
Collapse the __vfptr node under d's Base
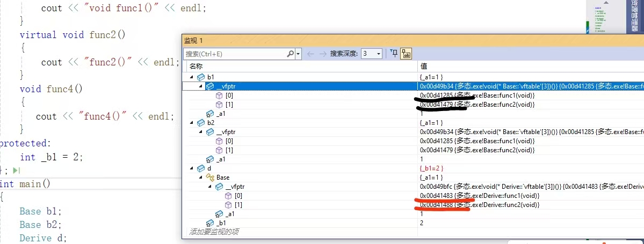click(x=209, y=187)
